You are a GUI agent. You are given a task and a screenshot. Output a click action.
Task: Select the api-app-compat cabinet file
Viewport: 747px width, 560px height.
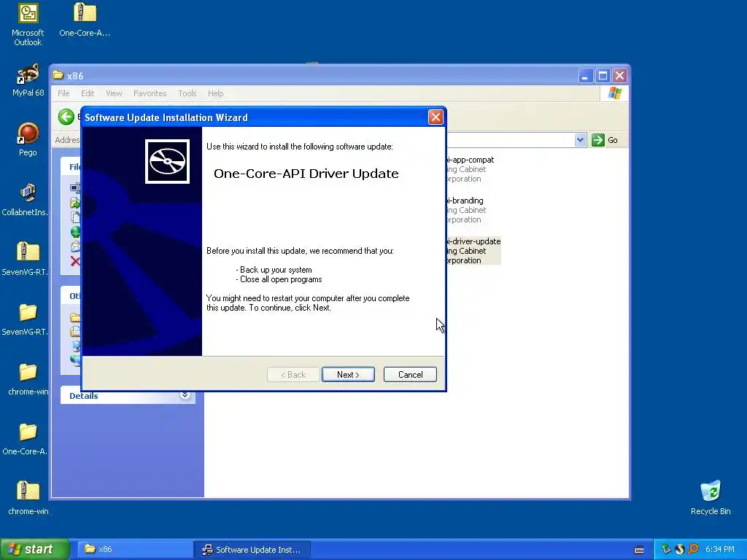click(470, 169)
